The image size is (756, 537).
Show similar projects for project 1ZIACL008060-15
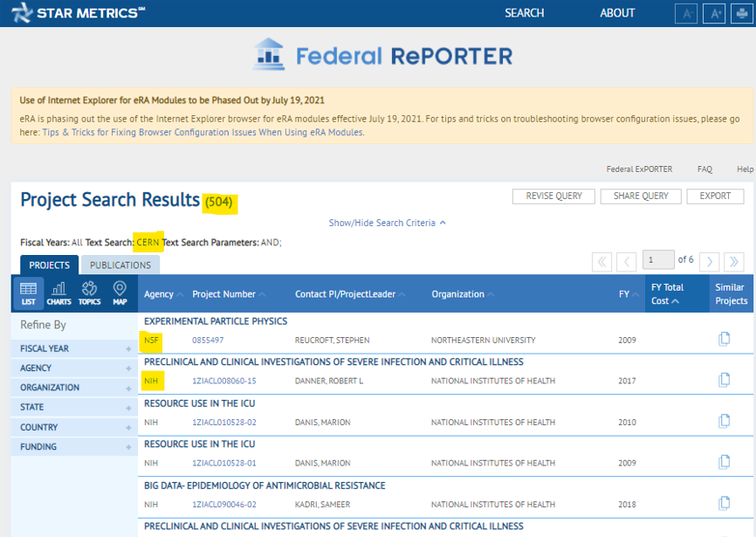[725, 380]
